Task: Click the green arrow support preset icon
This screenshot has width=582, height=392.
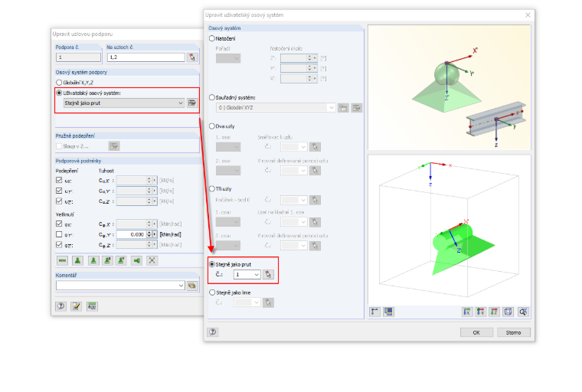Action: pos(137,260)
